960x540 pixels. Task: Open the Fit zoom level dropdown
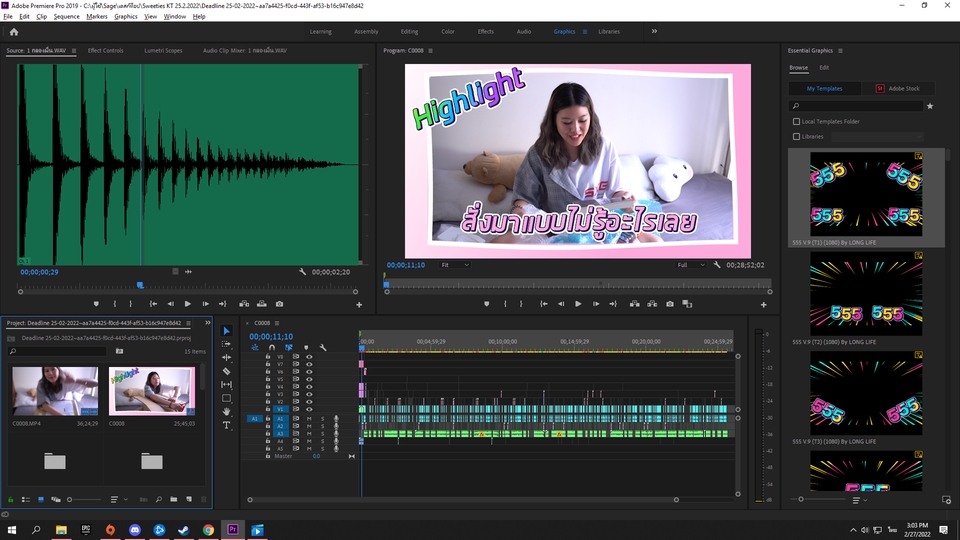pos(456,265)
